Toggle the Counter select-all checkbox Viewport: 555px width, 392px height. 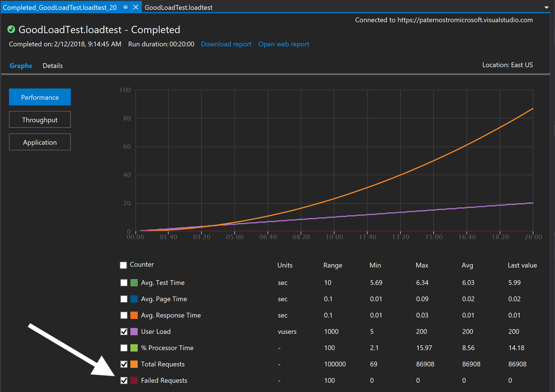123,265
